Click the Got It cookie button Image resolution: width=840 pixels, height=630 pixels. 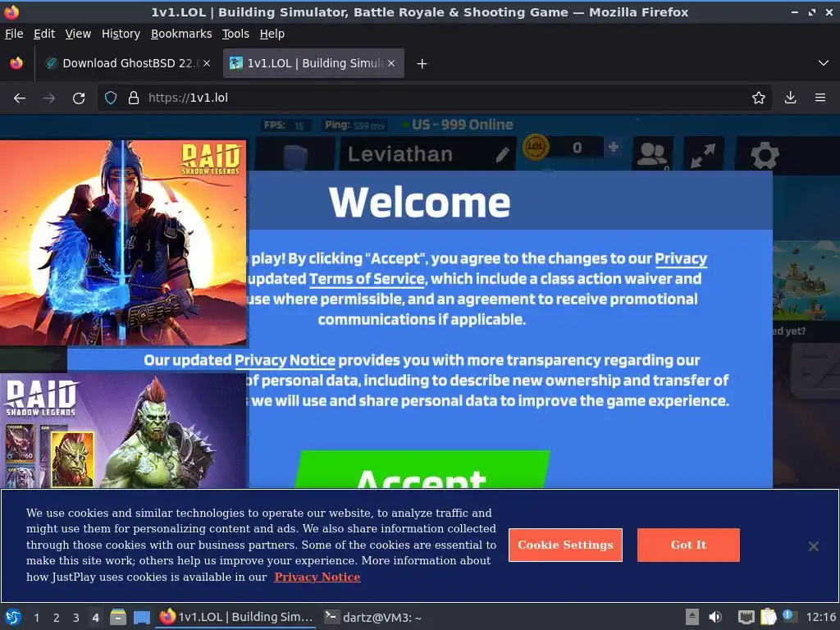click(x=688, y=545)
